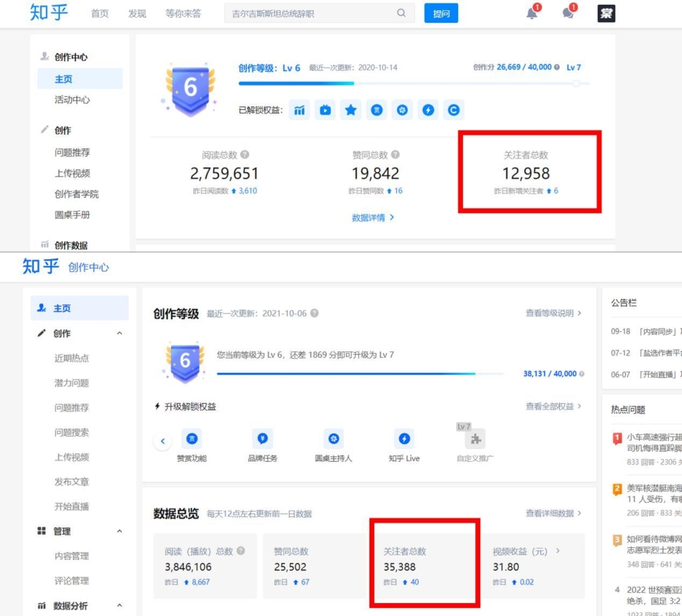Screen dimensions: 682x616
Task: Click the 知乎 Live icon
Action: pos(404,439)
